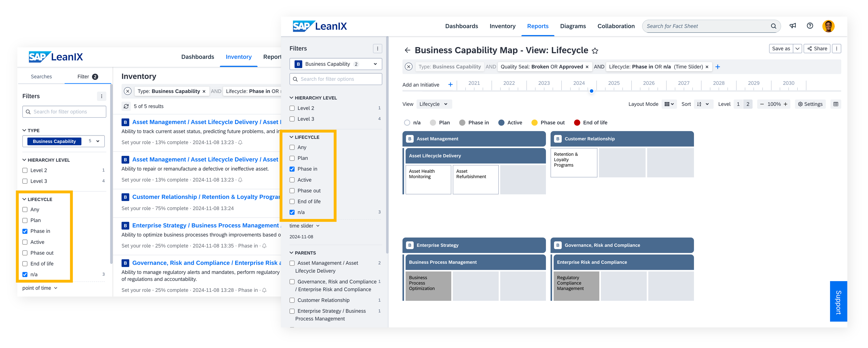Check Level 2 in the report hierarchy filter

[x=292, y=108]
